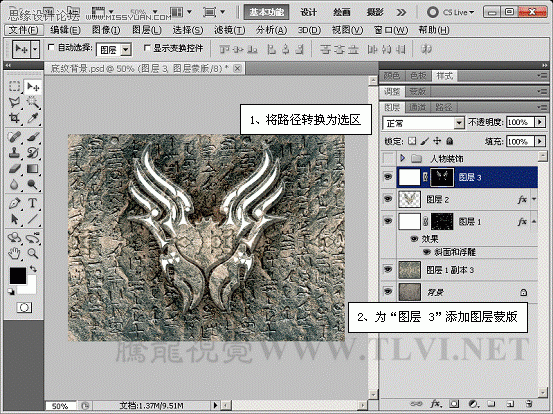This screenshot has height=414, width=553.
Task: Select the 3D Orbit camera tool
Action: pos(33,238)
